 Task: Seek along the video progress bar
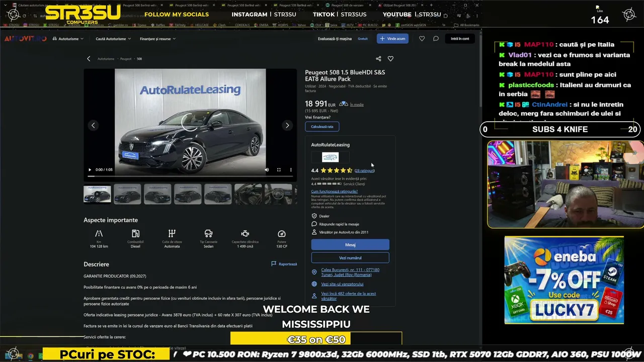[190, 176]
